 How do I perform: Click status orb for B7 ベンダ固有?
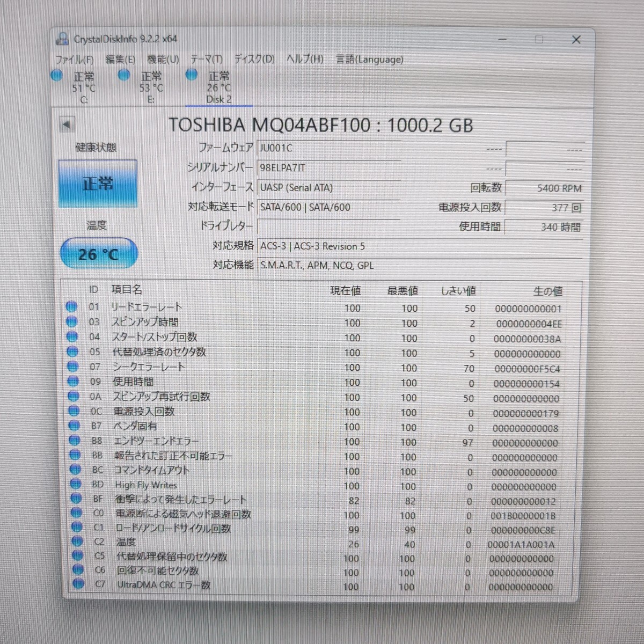(x=74, y=426)
